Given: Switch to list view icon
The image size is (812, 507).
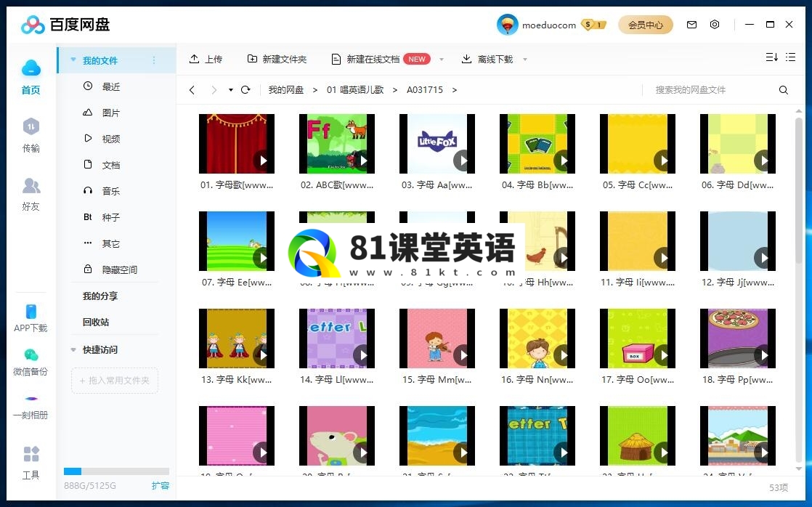Looking at the screenshot, I should tap(790, 57).
